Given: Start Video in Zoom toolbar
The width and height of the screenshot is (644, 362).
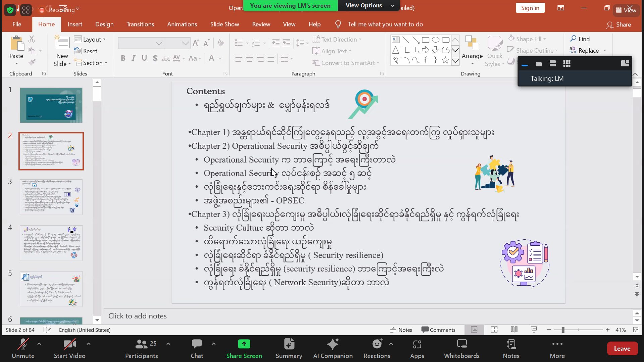Looking at the screenshot, I should coord(69,349).
